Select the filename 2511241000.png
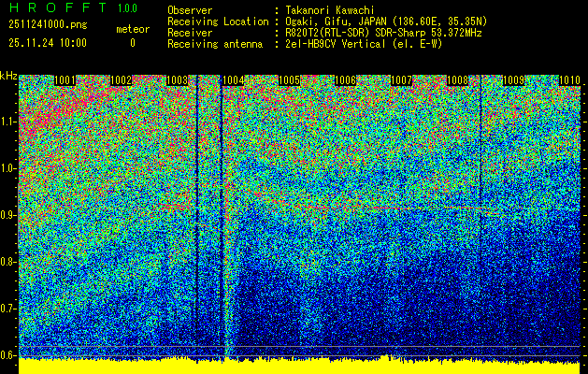Image resolution: width=588 pixels, height=374 pixels. 48,25
